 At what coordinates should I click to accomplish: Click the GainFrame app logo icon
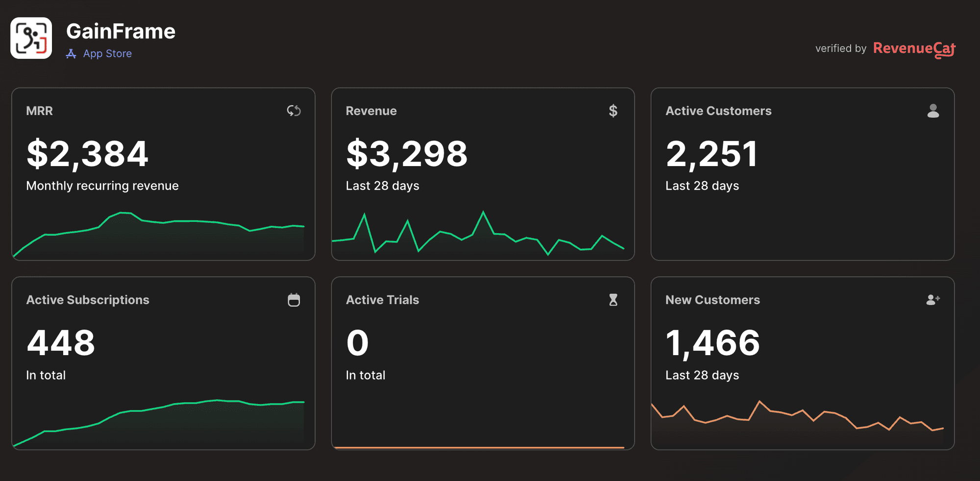[31, 38]
